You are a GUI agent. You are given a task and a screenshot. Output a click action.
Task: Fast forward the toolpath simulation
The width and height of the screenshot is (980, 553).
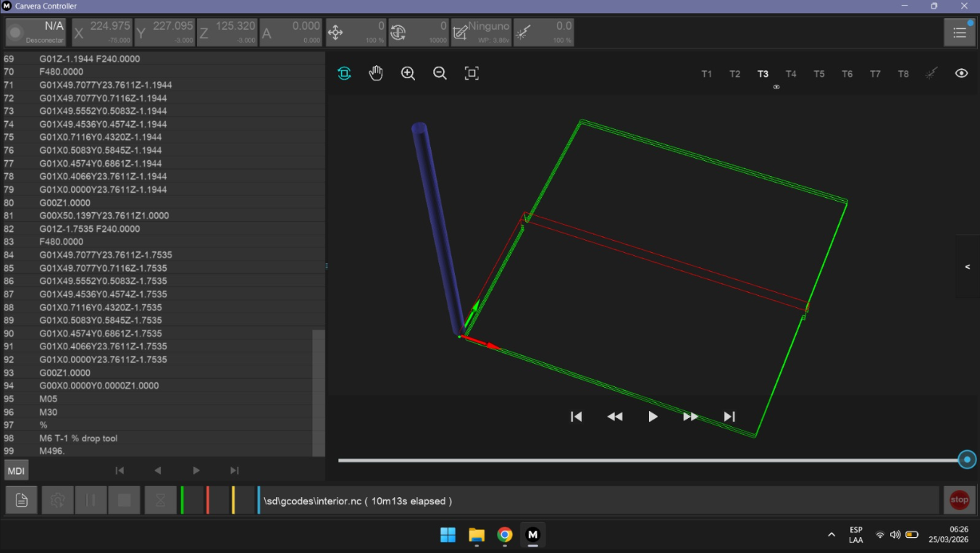pos(691,417)
